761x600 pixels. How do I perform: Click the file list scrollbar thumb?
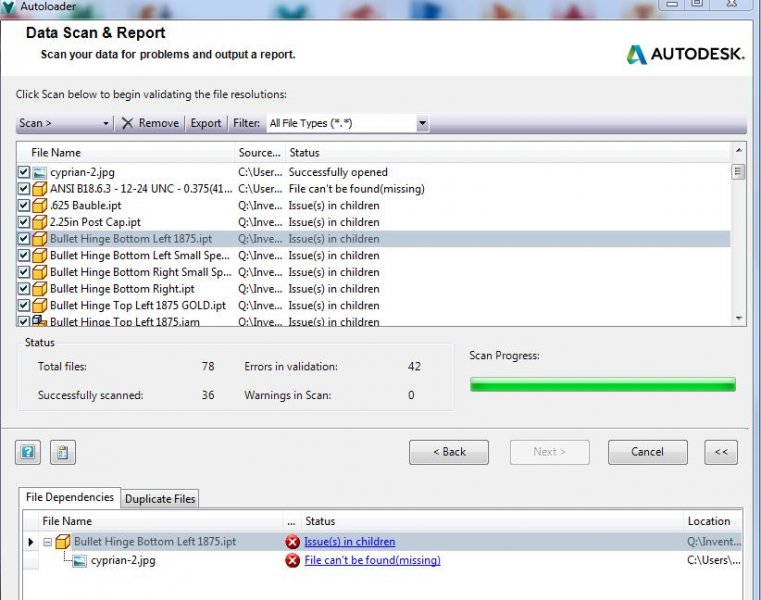[x=739, y=172]
